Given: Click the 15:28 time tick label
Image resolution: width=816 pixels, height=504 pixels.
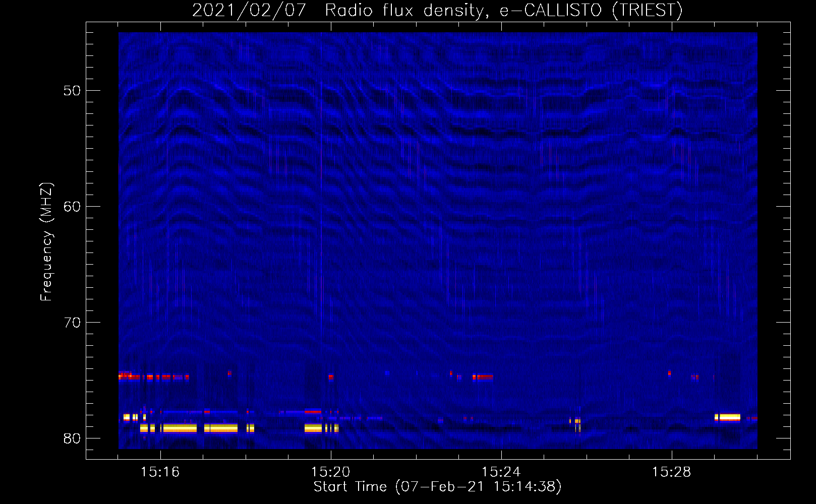Looking at the screenshot, I should click(x=671, y=472).
